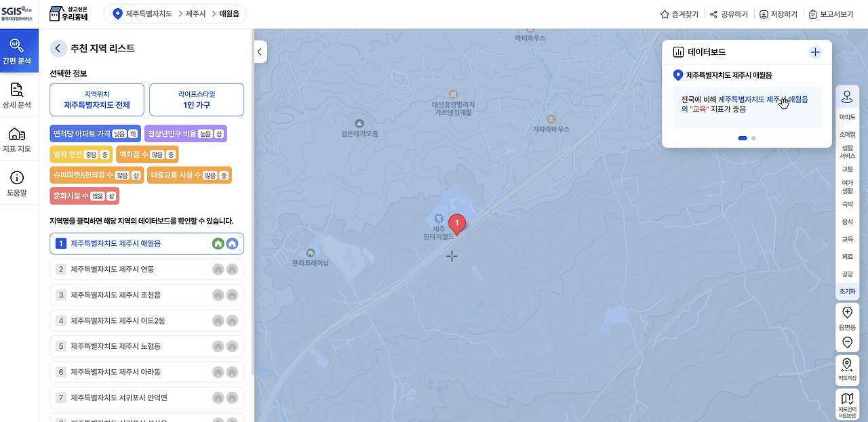Collapse the left panel with the arrow handle

260,51
